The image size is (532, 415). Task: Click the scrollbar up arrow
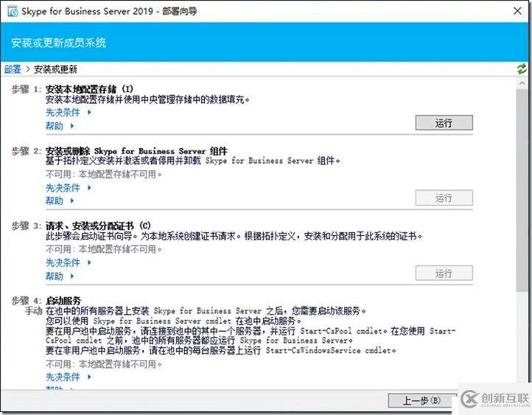tap(522, 83)
